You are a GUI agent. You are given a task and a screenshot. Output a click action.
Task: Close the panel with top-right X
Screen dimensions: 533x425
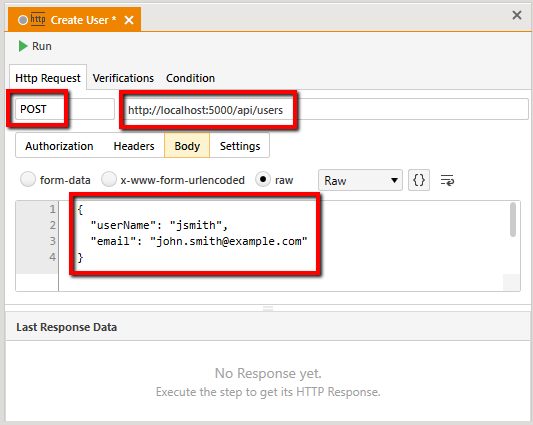[x=517, y=15]
